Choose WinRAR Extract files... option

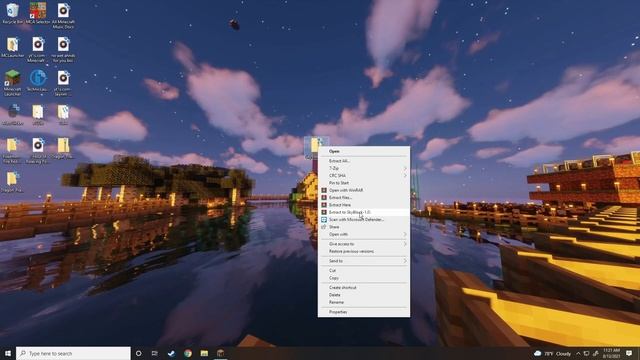(364, 198)
